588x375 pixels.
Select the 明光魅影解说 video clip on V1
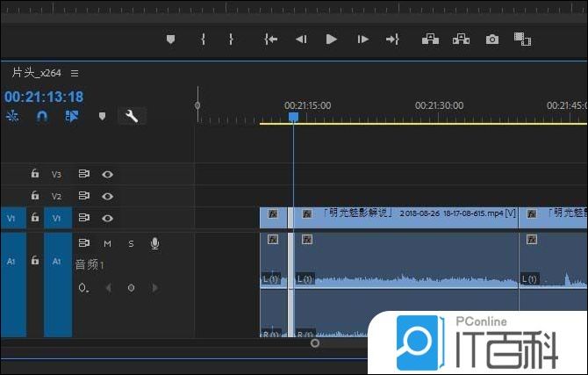pyautogui.click(x=404, y=213)
